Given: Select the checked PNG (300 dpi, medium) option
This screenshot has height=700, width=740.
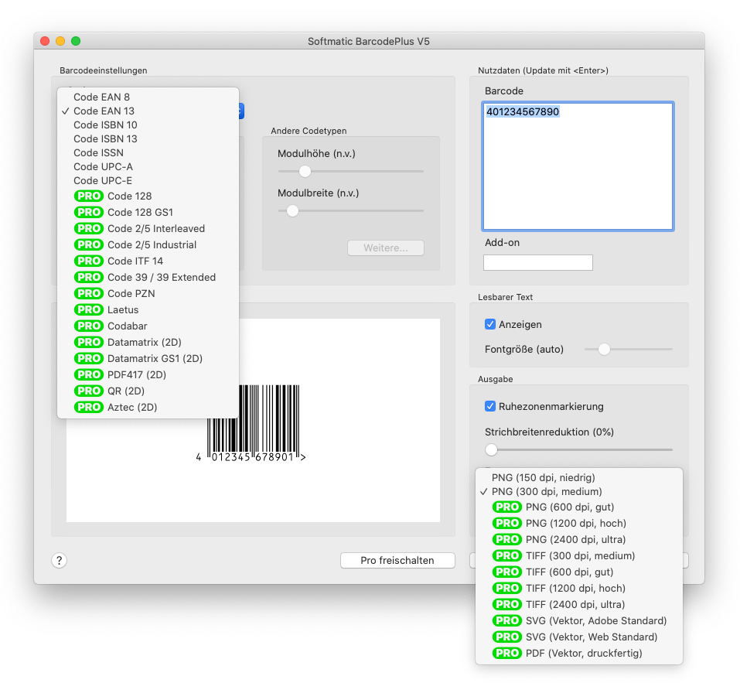Looking at the screenshot, I should [x=546, y=492].
